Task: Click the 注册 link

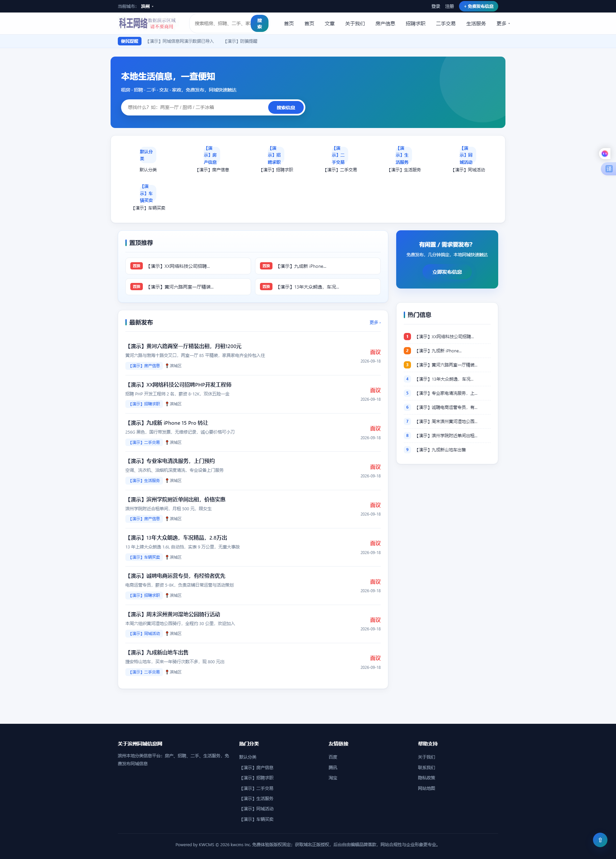Action: click(x=449, y=7)
